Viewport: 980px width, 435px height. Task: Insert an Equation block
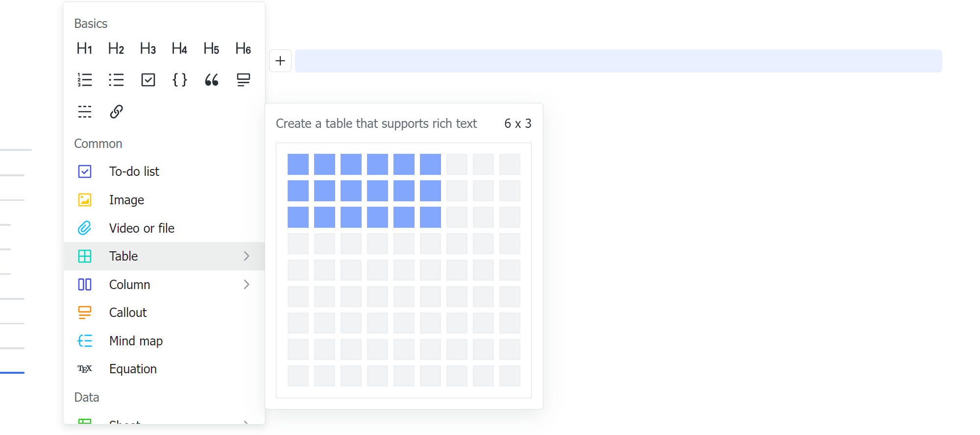133,369
